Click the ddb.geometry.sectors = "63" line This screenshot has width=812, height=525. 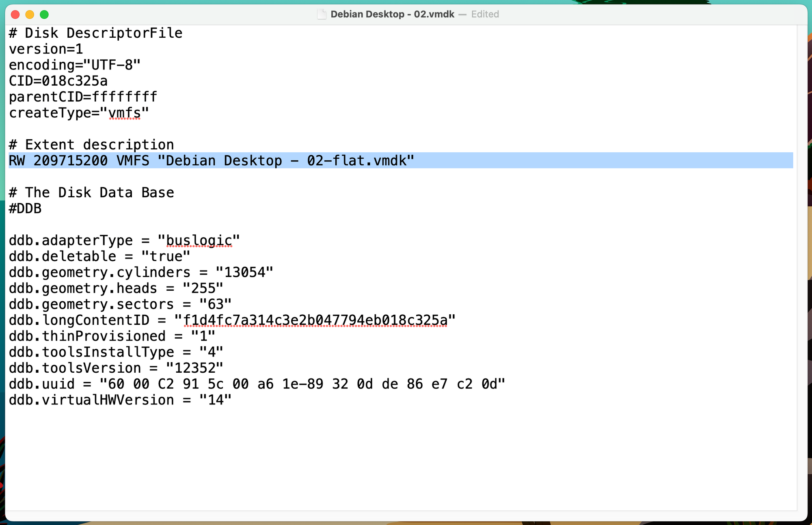pyautogui.click(x=120, y=304)
